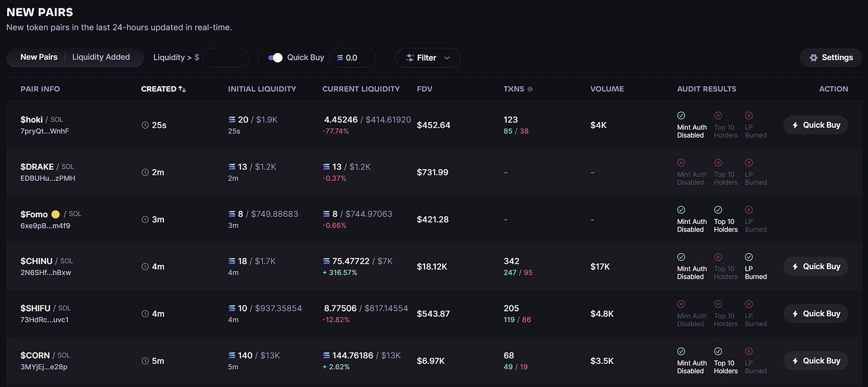868x387 pixels.
Task: Open the Filter dropdown
Action: [427, 58]
